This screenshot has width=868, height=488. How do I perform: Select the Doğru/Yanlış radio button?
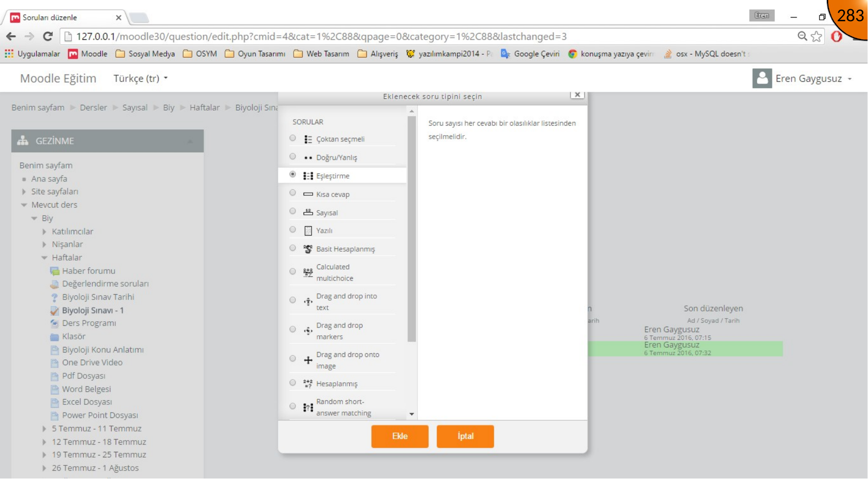pos(293,156)
